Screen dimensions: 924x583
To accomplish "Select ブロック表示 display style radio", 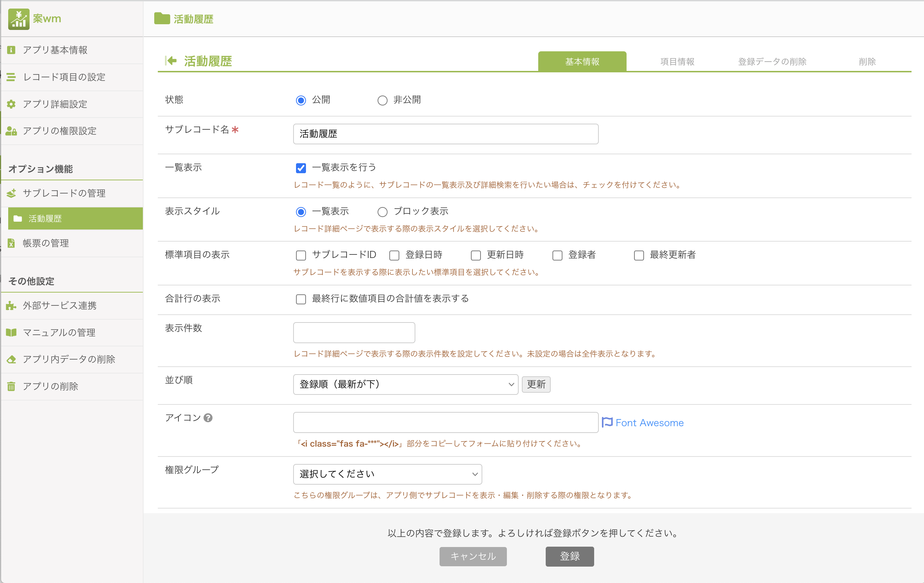I will coord(382,211).
